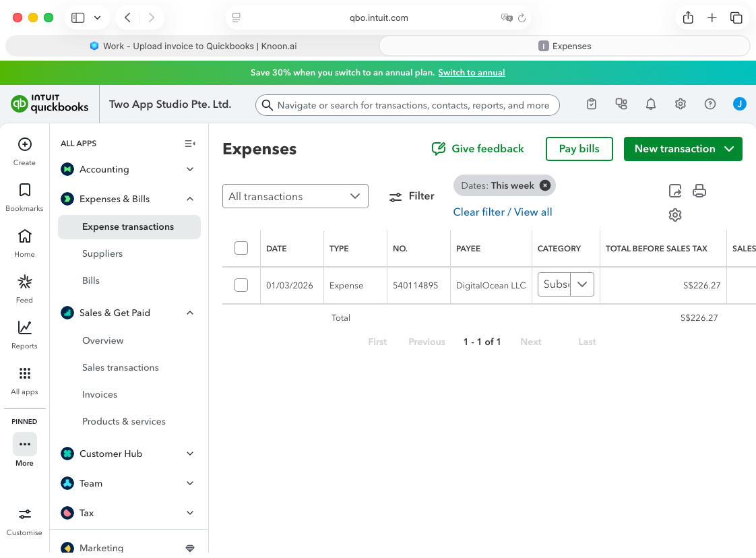Open the apps grid icon in header
This screenshot has width=756, height=558.
pyautogui.click(x=621, y=104)
